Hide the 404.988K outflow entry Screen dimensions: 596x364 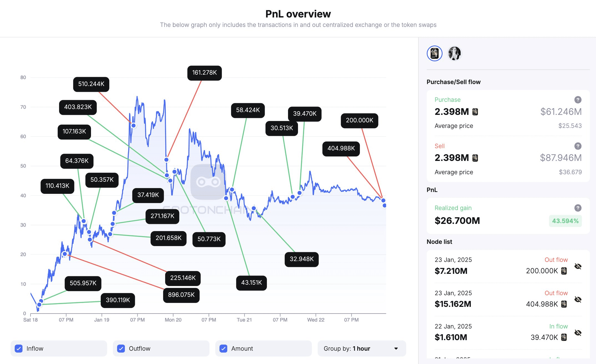pos(579,300)
